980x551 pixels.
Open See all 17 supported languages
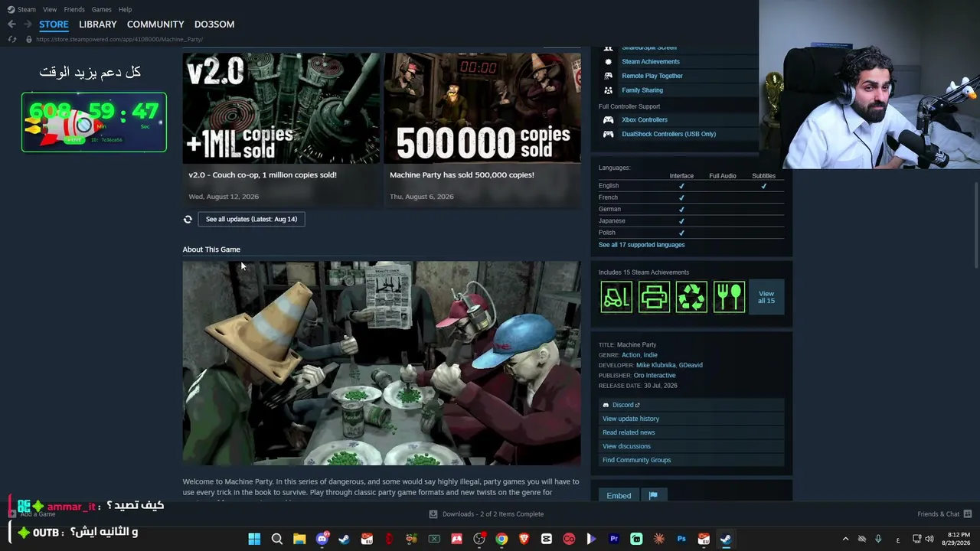point(642,245)
